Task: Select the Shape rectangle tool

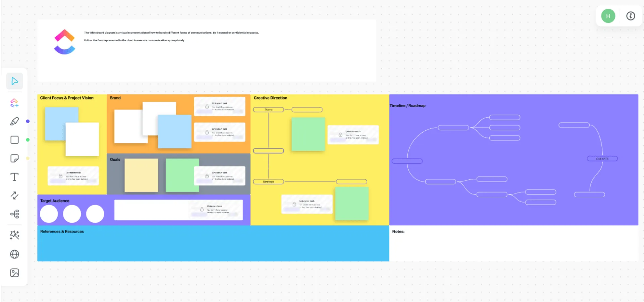Action: pos(14,140)
